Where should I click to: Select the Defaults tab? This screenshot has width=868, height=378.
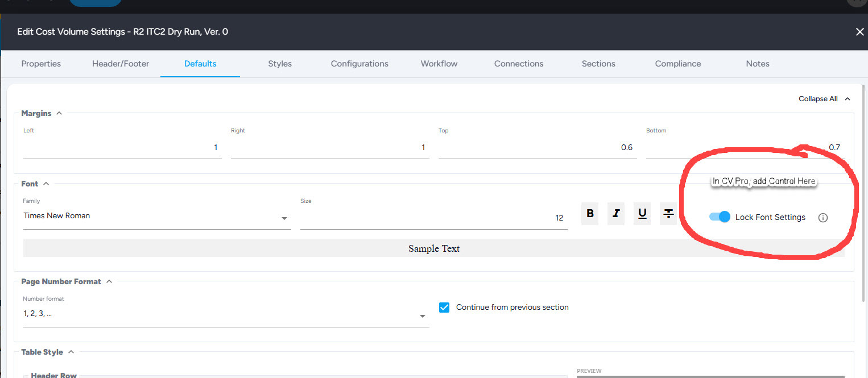[x=200, y=64]
